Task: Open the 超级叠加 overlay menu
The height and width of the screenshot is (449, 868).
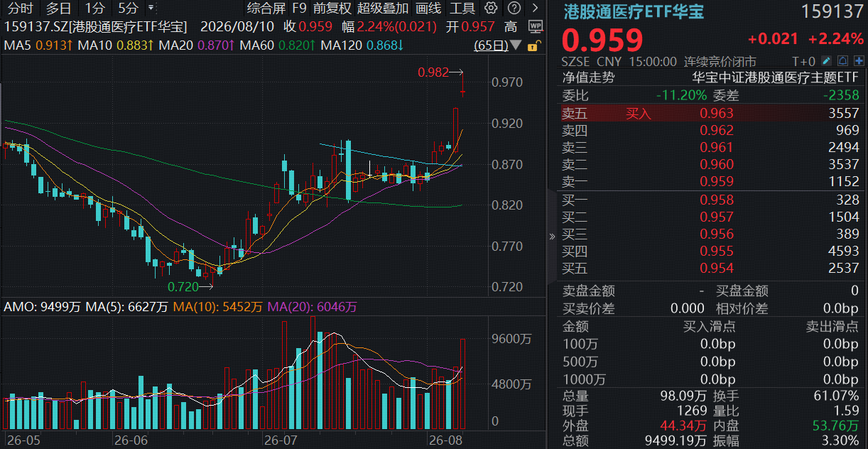Action: (383, 9)
